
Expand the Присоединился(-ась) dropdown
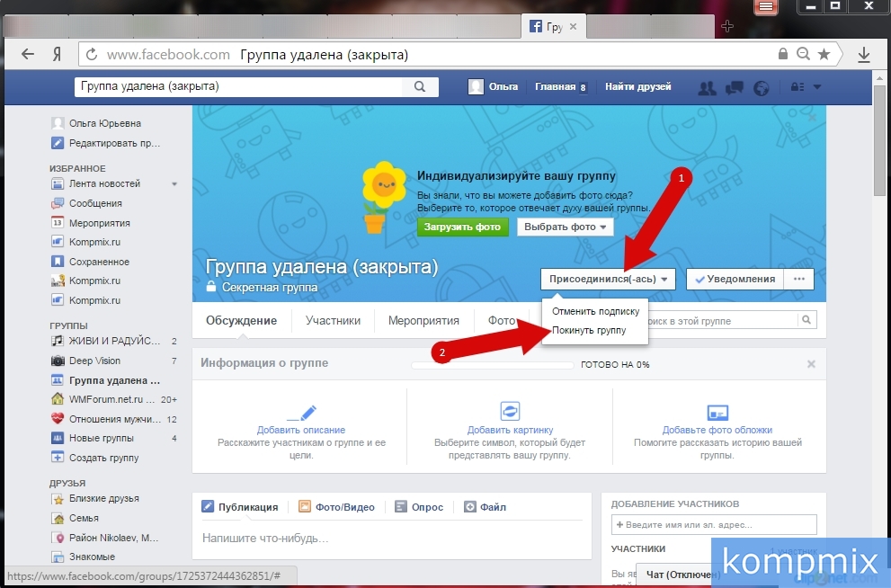point(607,279)
